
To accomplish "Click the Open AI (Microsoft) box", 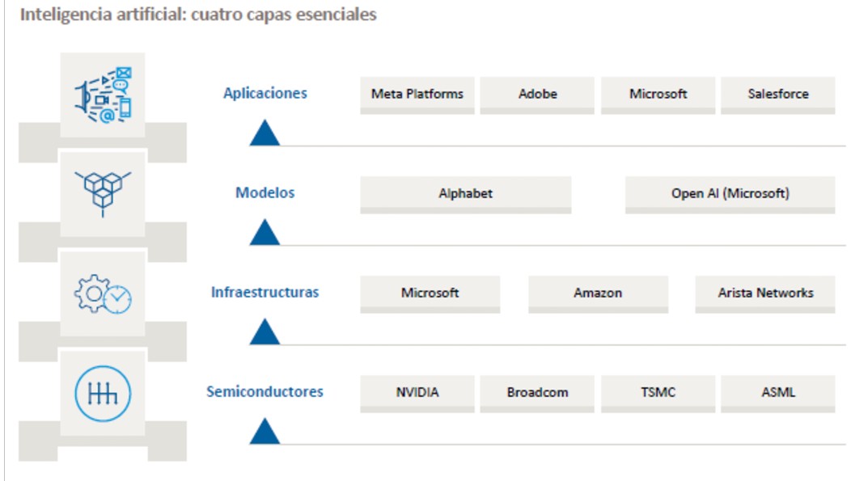I will [730, 194].
